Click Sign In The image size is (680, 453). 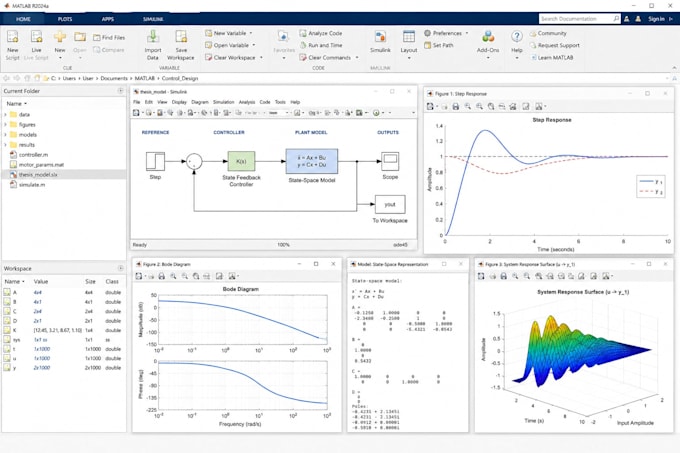[x=656, y=19]
